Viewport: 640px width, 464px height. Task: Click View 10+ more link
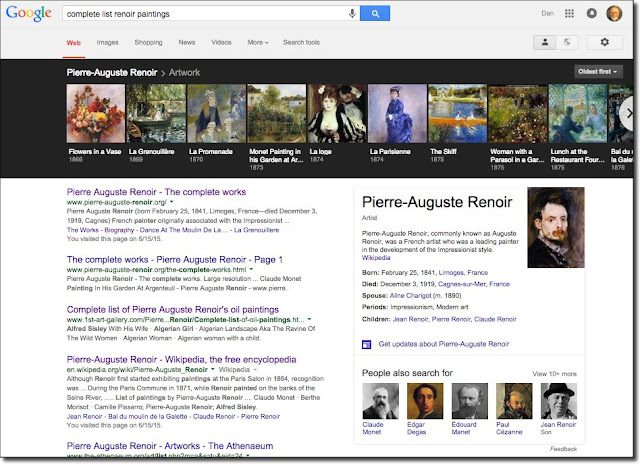554,374
